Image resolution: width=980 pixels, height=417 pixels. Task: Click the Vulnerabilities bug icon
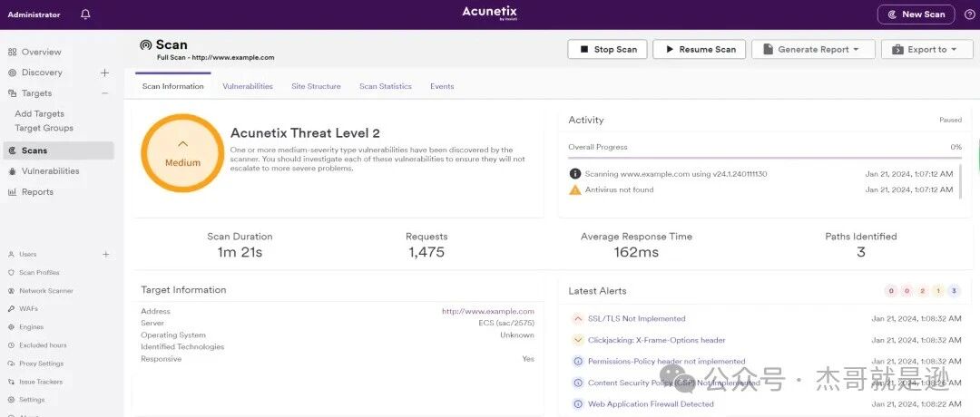click(x=12, y=171)
